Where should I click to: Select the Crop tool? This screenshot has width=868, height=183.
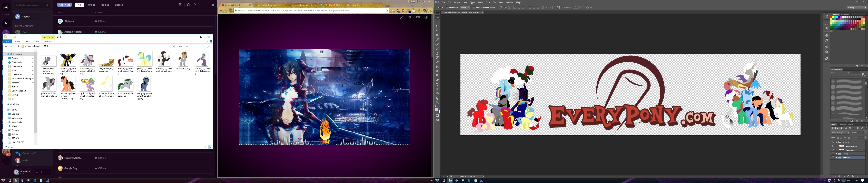(x=437, y=35)
